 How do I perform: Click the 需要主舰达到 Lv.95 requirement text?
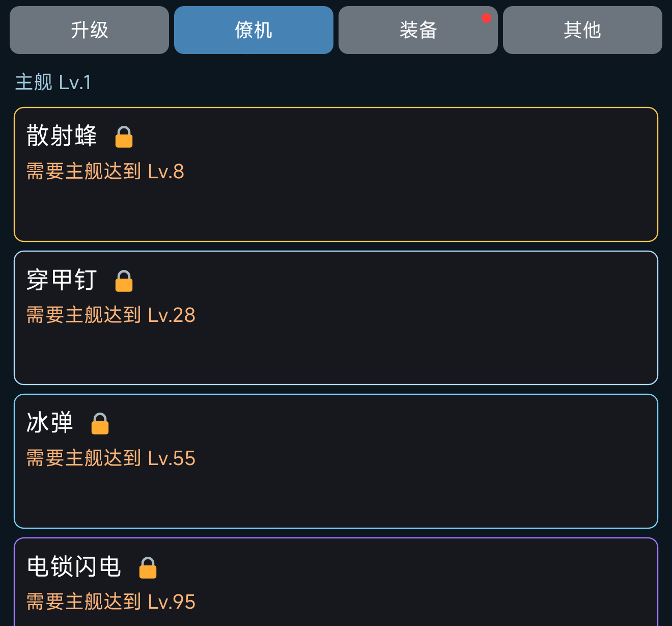111,602
